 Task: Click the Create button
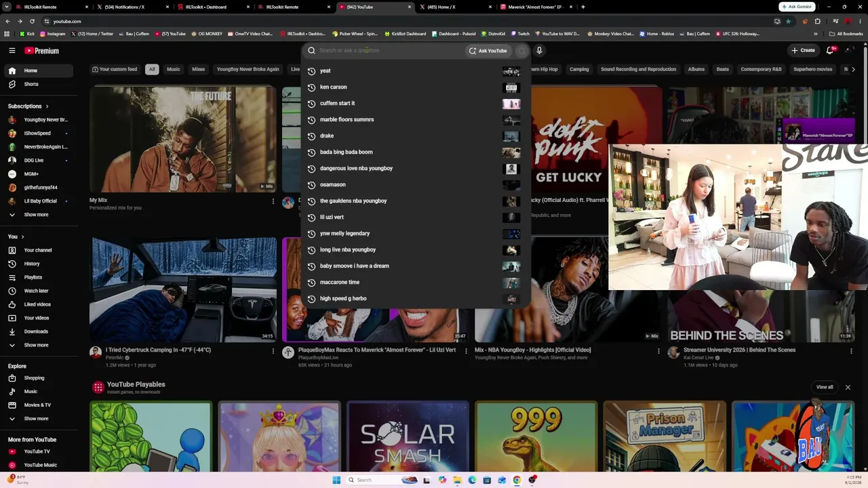(x=803, y=50)
